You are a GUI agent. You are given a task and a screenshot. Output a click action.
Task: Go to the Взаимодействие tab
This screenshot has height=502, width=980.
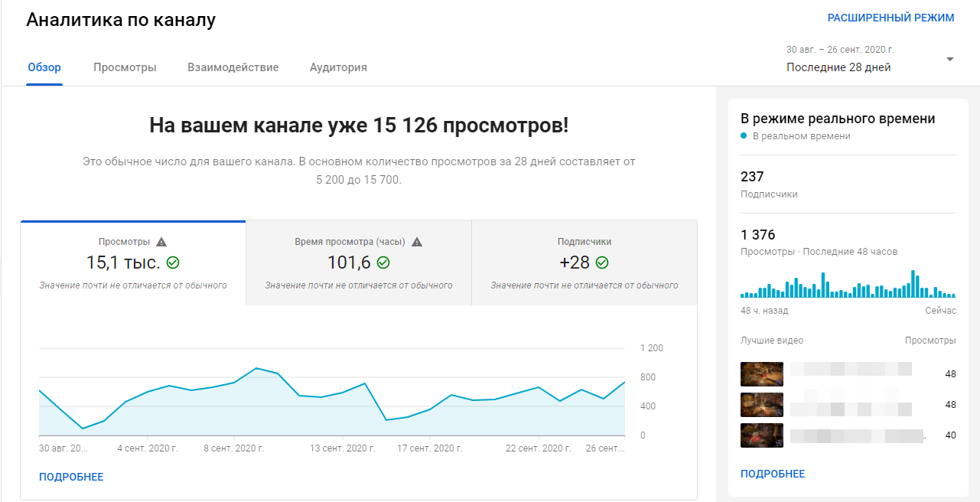(233, 67)
